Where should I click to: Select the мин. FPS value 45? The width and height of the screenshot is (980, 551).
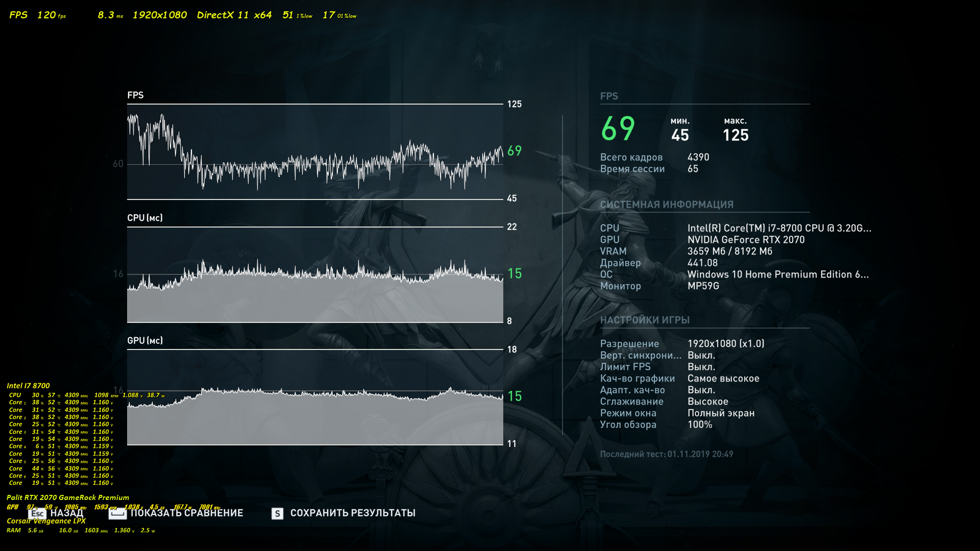[680, 135]
